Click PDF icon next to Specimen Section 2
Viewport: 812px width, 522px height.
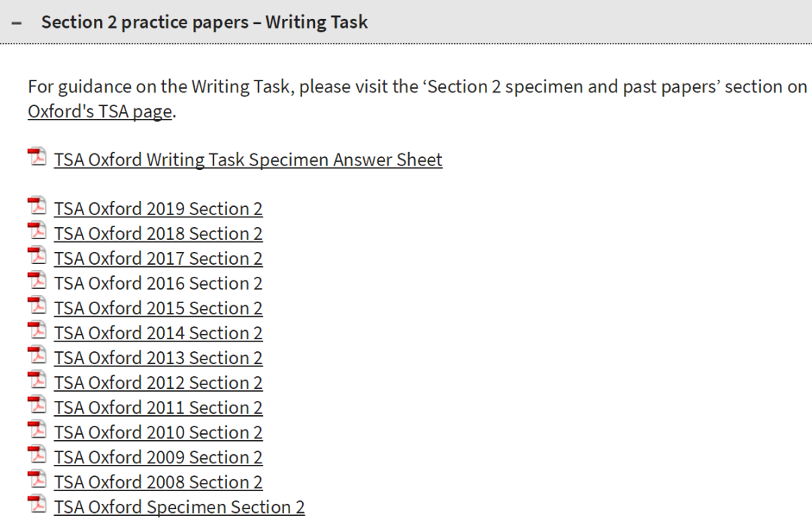coord(37,505)
